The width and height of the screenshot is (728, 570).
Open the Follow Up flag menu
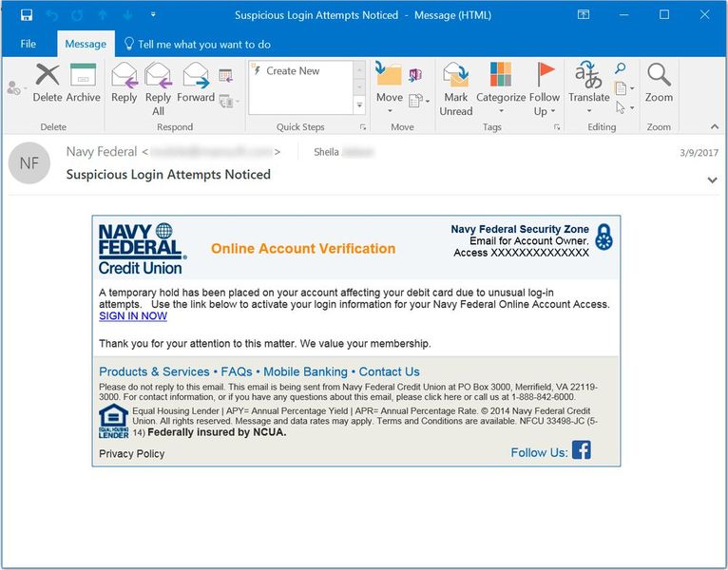point(545,89)
